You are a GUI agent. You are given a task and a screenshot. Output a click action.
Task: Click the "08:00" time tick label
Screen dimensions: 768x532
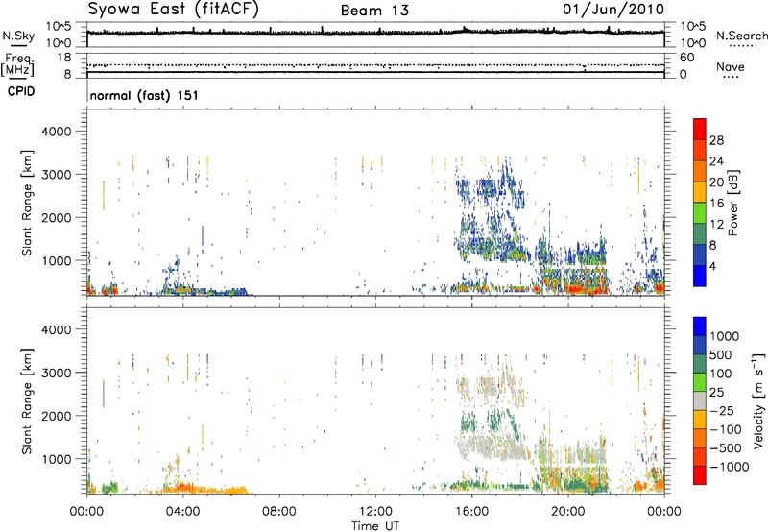(x=279, y=512)
